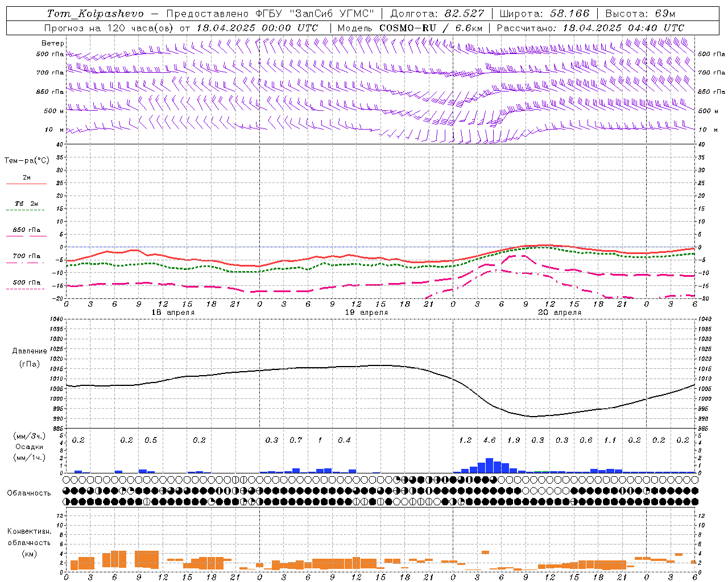Click the Tom_Kolpashevo station title

tap(95, 14)
